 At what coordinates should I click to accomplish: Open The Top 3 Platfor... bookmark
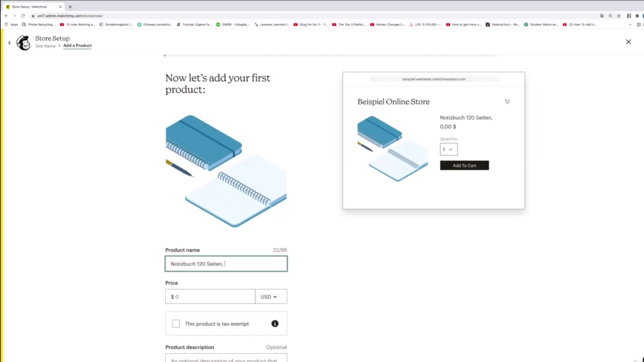(349, 24)
